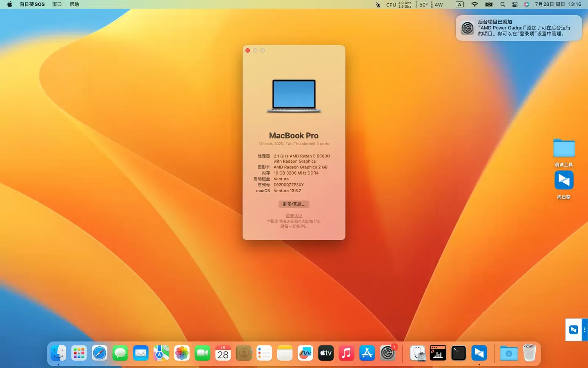Expand the Downloads stack in the Dock
The image size is (588, 368).
(508, 353)
